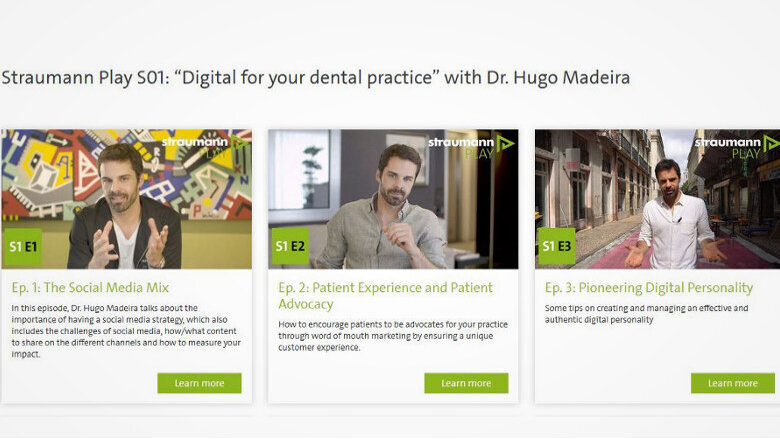Click Learn more for The Social Media Mix
Image resolution: width=780 pixels, height=439 pixels.
tap(199, 383)
